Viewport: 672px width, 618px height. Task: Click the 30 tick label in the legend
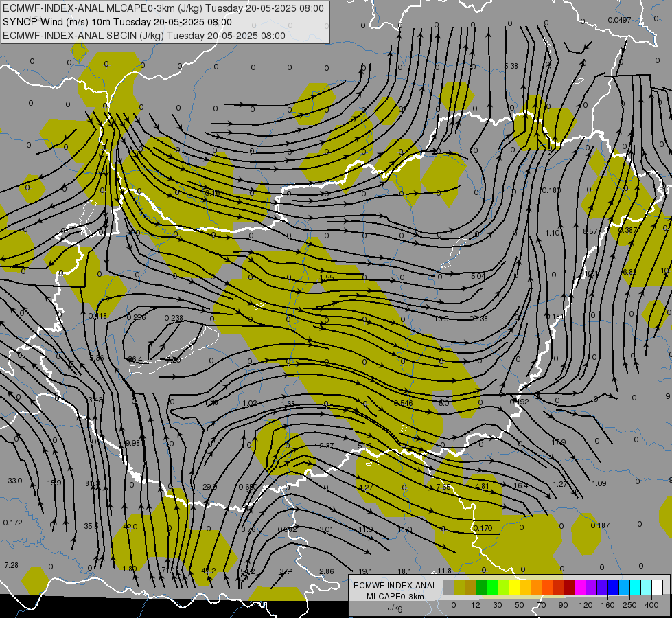[x=497, y=605]
